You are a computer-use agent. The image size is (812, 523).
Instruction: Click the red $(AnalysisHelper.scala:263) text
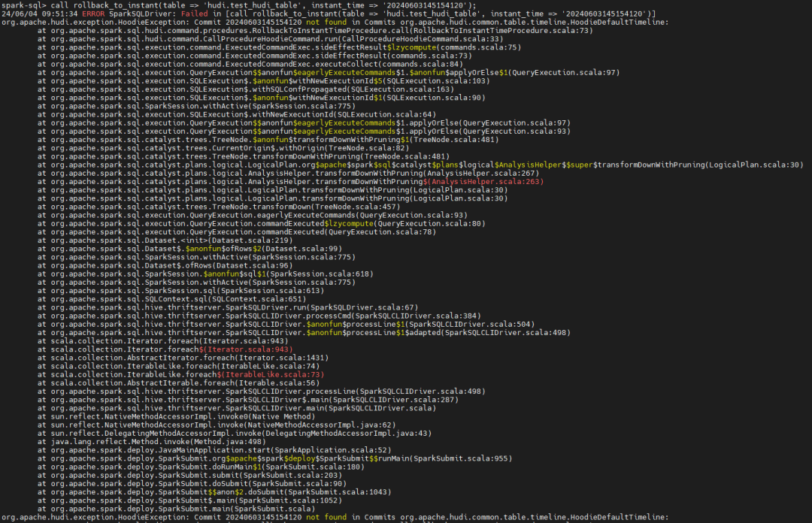point(483,182)
